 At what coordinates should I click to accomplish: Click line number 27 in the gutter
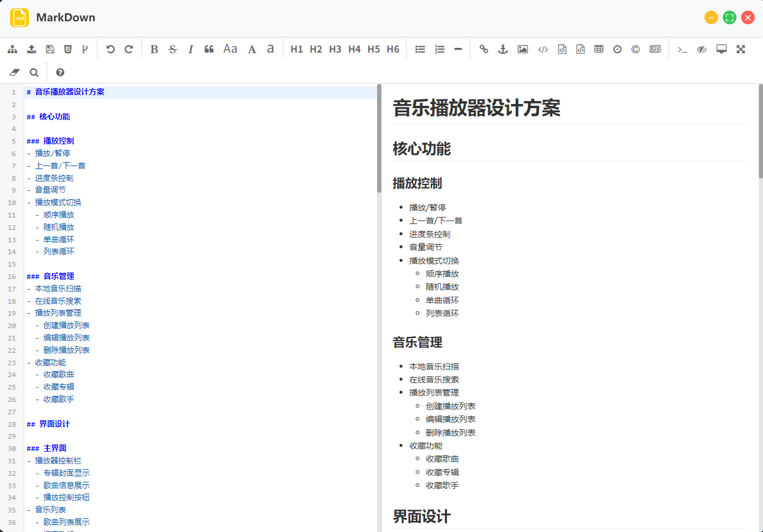(12, 412)
